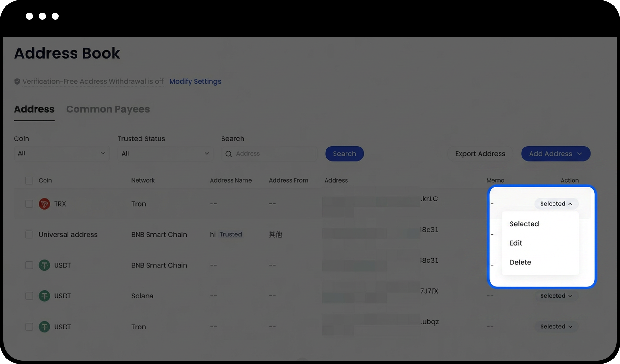
Task: Click the USDT icon in Solana row
Action: pos(44,296)
